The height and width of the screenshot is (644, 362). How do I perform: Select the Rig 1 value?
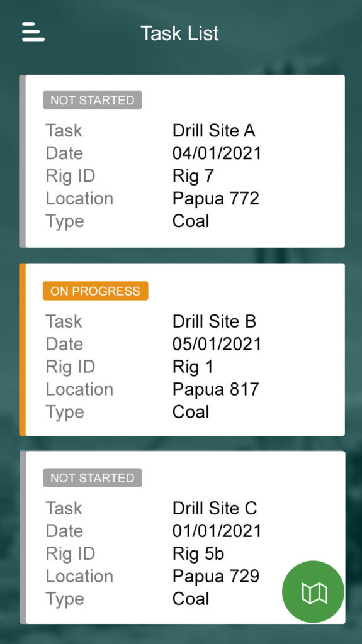pos(193,367)
